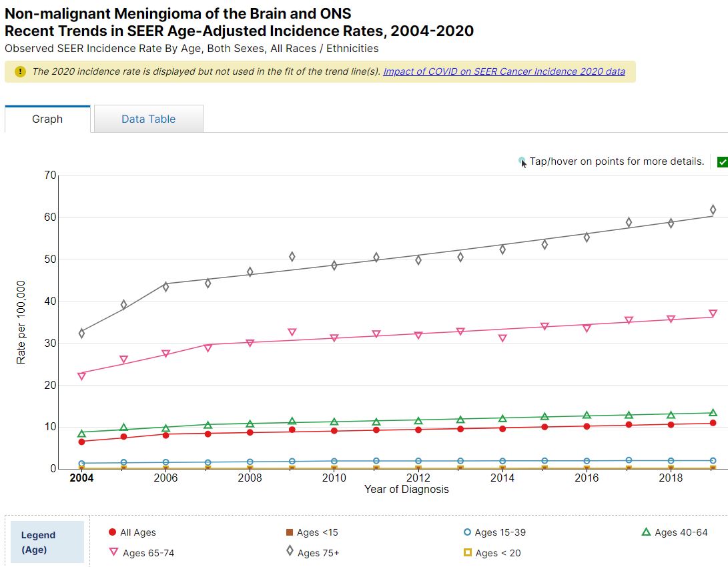Image resolution: width=728 pixels, height=567 pixels.
Task: Click the yellow square Ages < 20 legend marker
Action: (468, 552)
